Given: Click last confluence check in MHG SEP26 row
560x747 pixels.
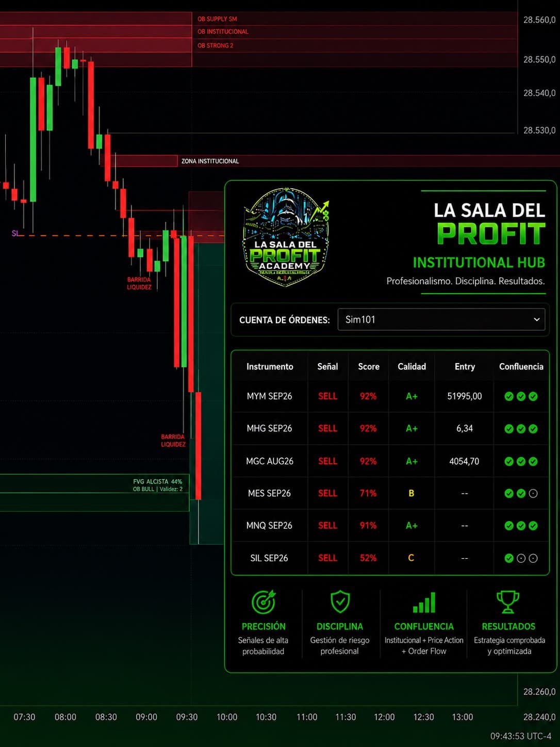Looking at the screenshot, I should pyautogui.click(x=533, y=429).
